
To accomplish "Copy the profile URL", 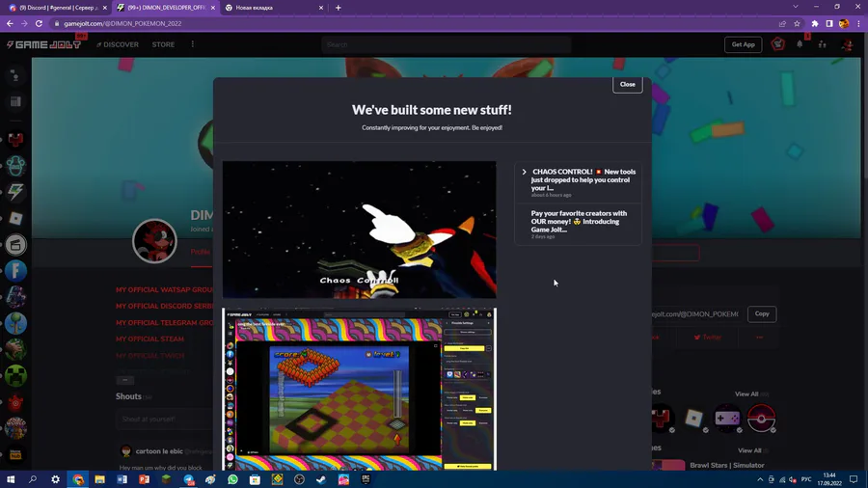I will coord(762,313).
